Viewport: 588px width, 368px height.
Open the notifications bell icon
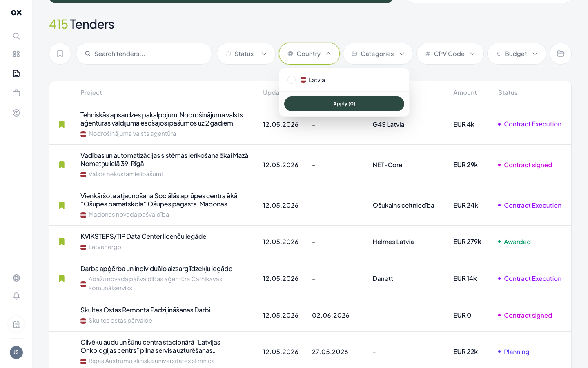point(16,296)
